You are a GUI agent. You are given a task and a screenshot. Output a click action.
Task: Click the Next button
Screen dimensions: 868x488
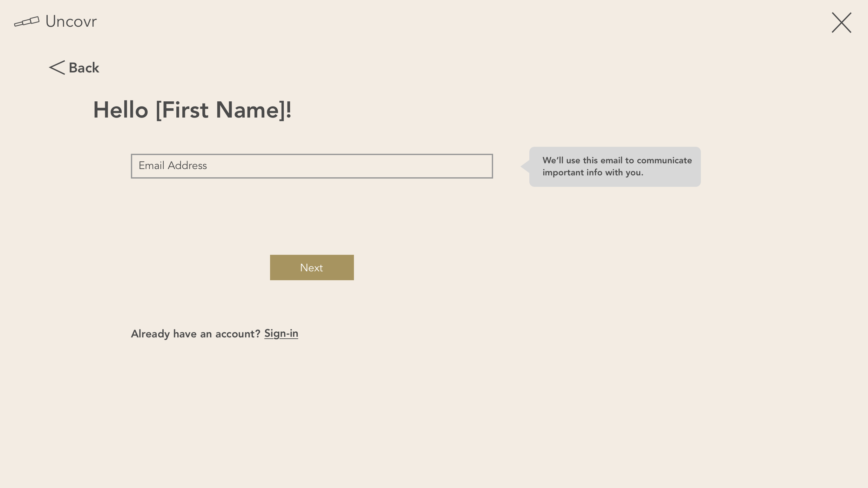tap(312, 268)
